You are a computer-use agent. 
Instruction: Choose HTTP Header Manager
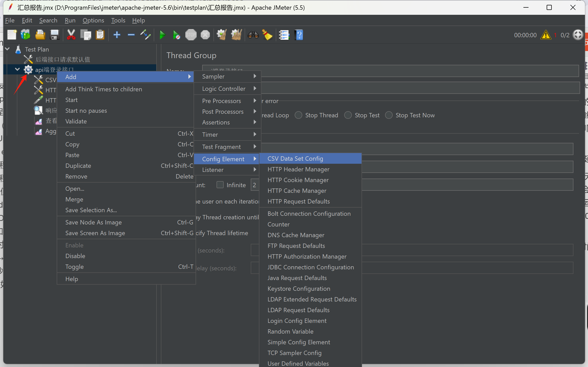[310, 169]
